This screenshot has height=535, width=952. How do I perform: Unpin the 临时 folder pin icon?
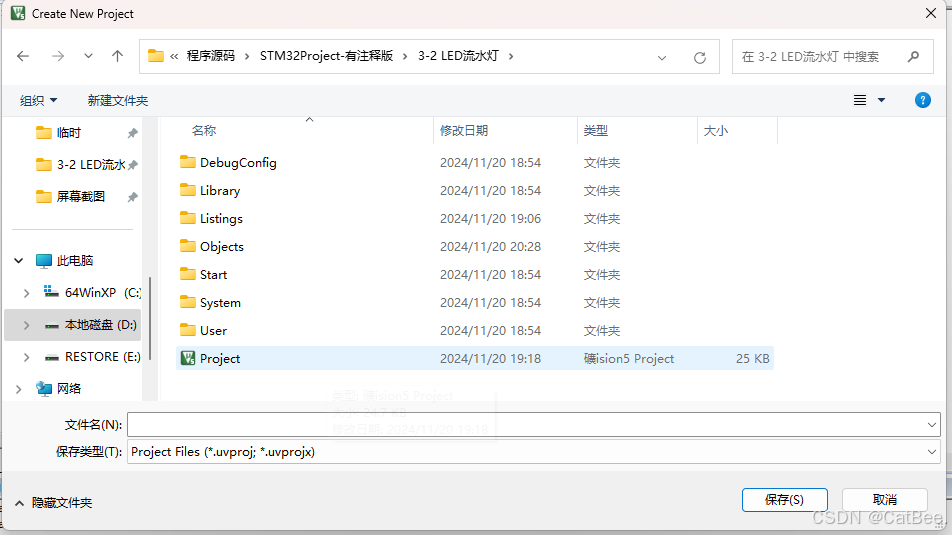[x=132, y=133]
